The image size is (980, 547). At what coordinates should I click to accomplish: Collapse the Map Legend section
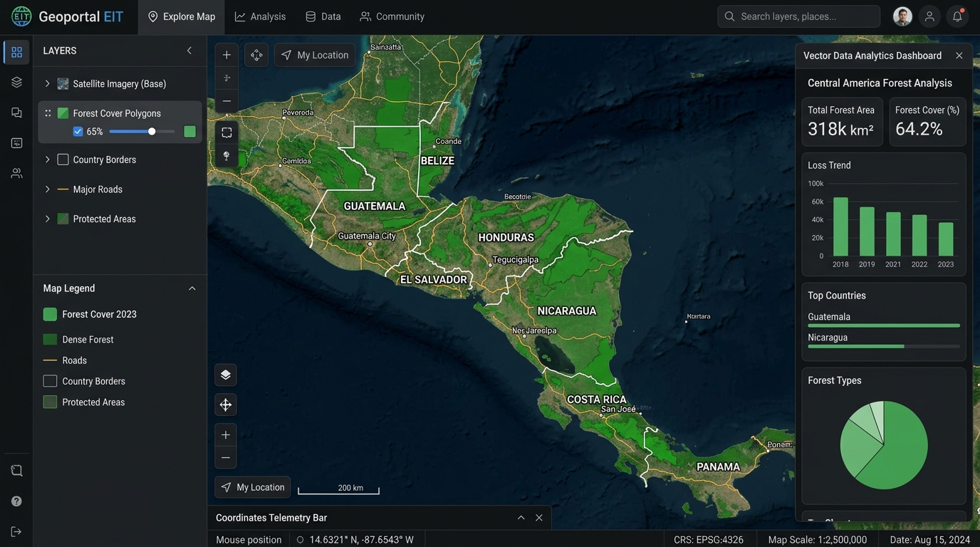(192, 288)
